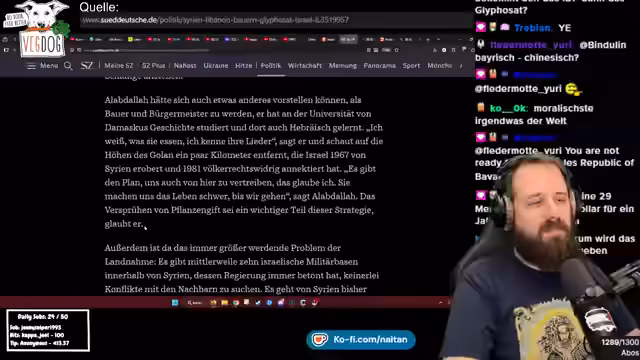Viewport: 640px width, 360px height.
Task: Launch Chrome from the taskbar
Action: pos(236,302)
